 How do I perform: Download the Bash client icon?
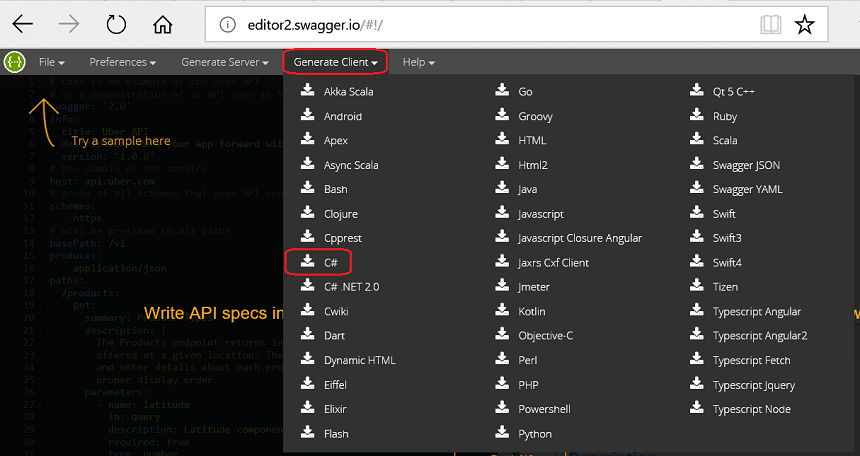(x=307, y=187)
